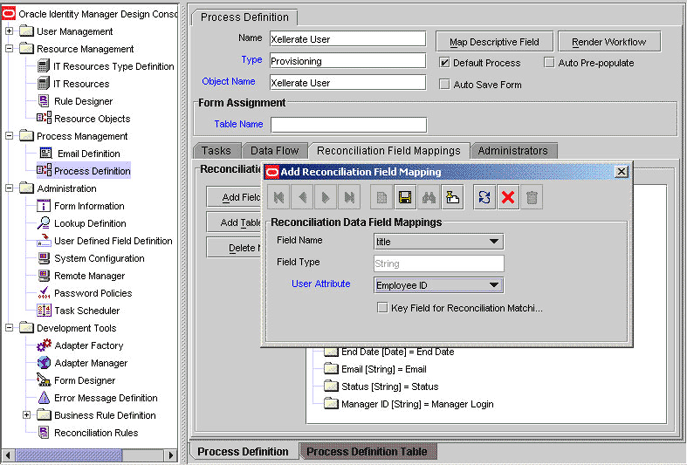Save the mapping with the floppy disk icon
687x465 pixels.
405,198
